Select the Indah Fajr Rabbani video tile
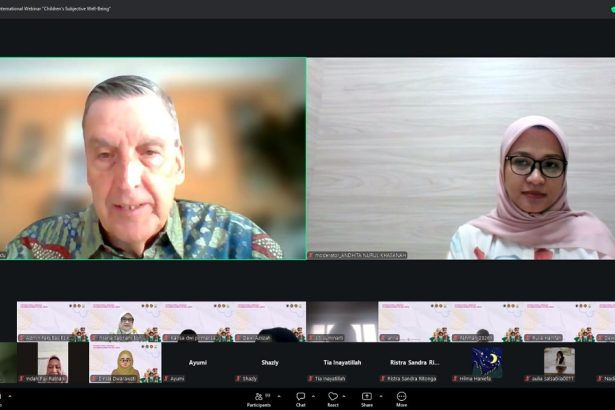615x410 pixels. click(53, 362)
